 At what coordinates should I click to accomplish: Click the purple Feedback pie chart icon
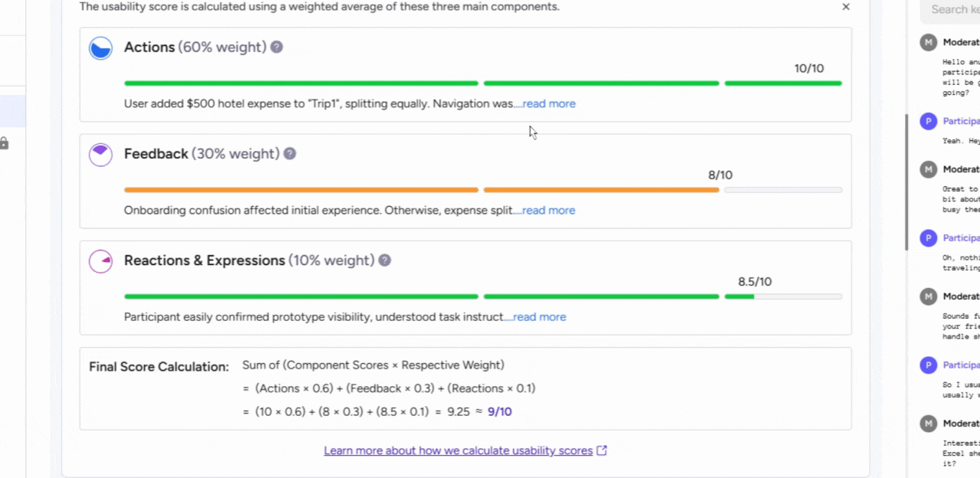[x=100, y=154]
